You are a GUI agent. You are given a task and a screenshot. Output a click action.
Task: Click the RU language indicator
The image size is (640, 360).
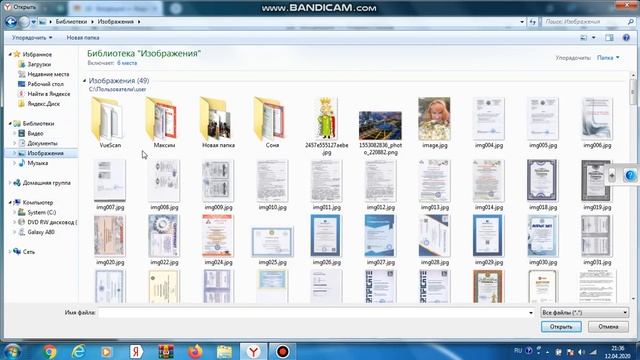(x=518, y=351)
